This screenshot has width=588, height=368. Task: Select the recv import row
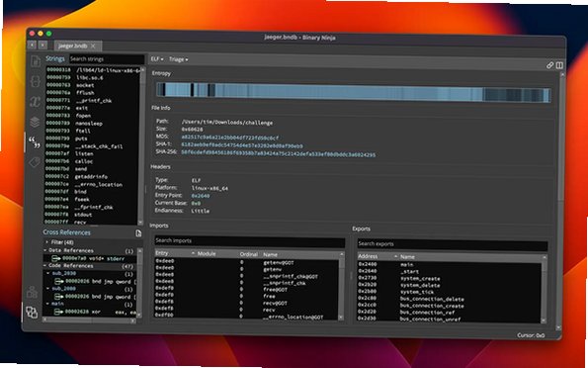(x=247, y=310)
